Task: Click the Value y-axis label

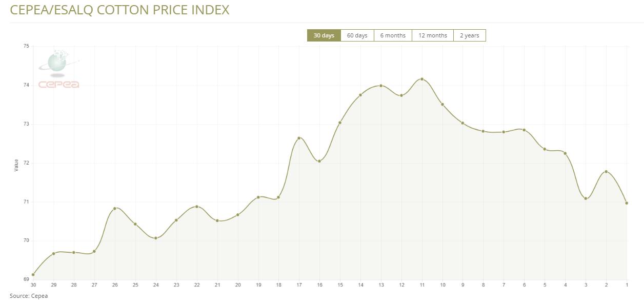Action: (x=16, y=165)
